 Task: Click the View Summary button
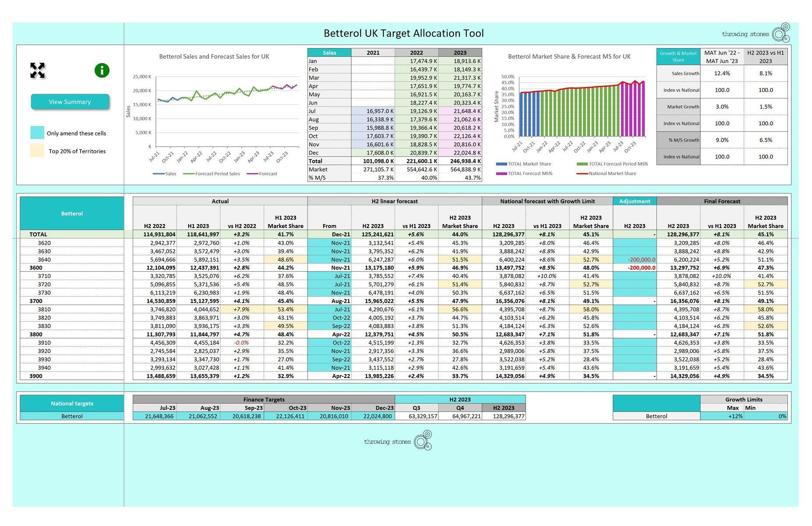[70, 102]
